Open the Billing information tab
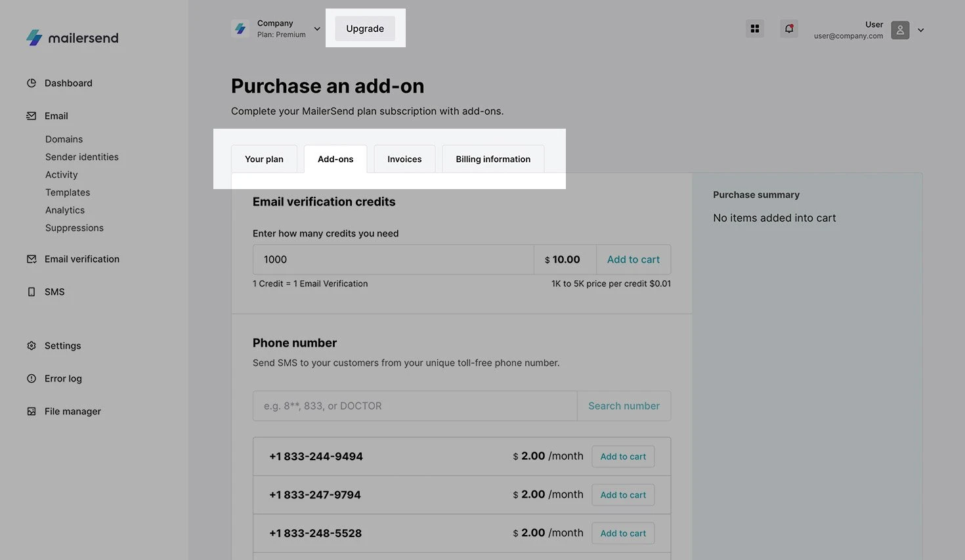Viewport: 965px width, 560px height. (x=493, y=160)
